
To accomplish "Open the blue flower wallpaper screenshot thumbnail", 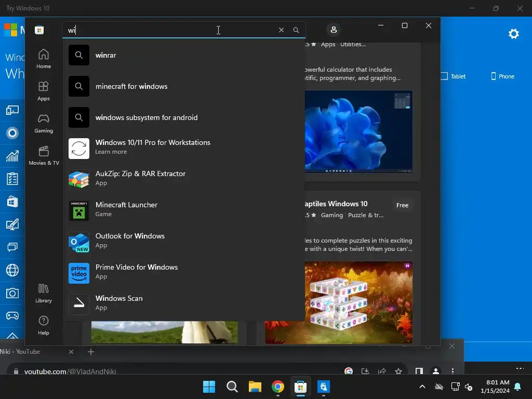I will tap(358, 131).
